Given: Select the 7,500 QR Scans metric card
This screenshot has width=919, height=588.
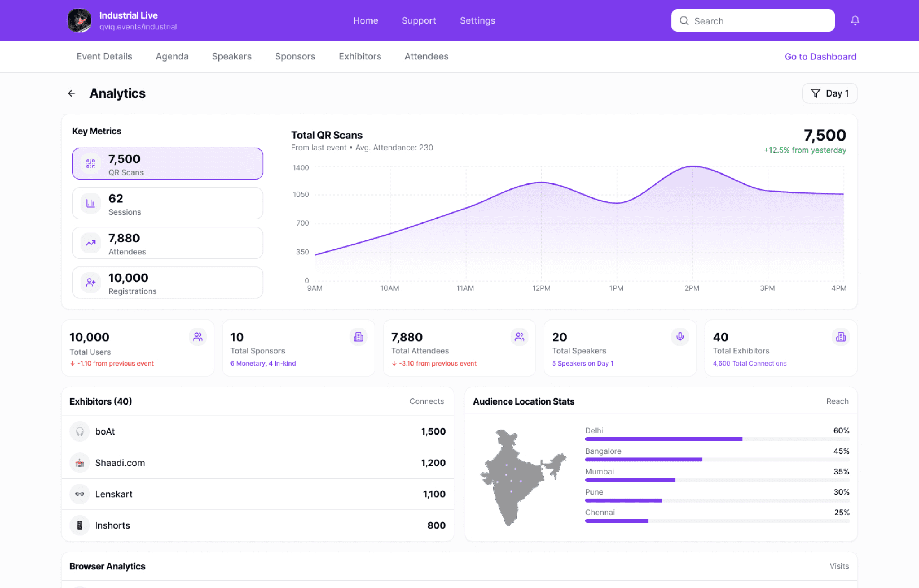Looking at the screenshot, I should (x=167, y=164).
